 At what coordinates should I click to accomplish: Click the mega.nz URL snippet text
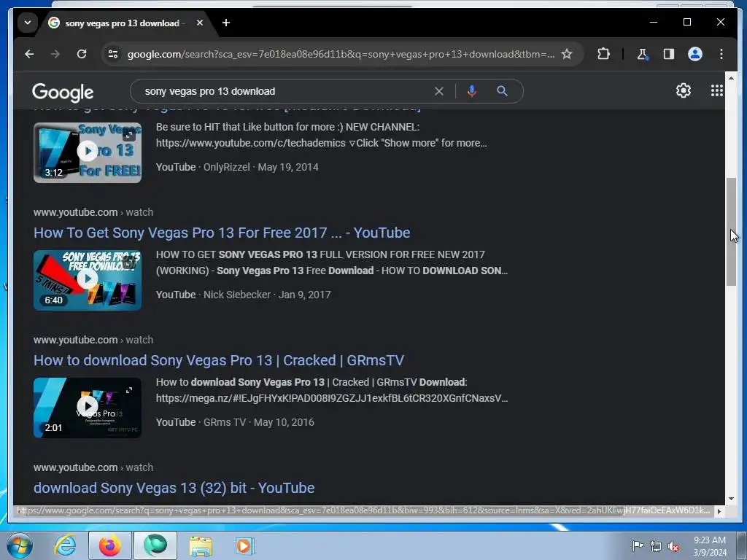(332, 398)
